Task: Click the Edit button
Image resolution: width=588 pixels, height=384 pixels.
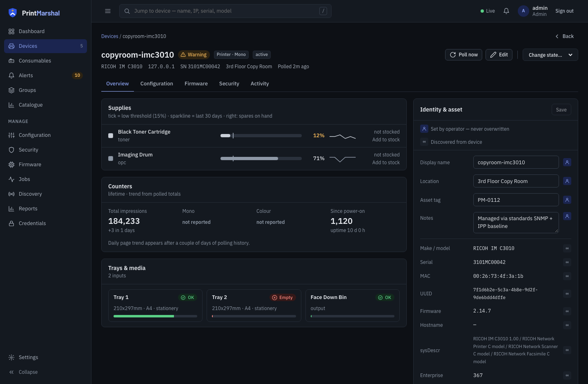Action: click(499, 55)
